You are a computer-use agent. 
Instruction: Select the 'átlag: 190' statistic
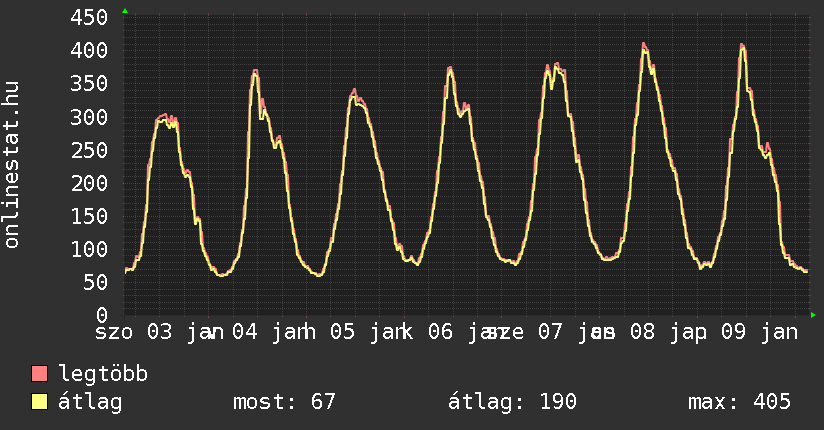pyautogui.click(x=513, y=402)
